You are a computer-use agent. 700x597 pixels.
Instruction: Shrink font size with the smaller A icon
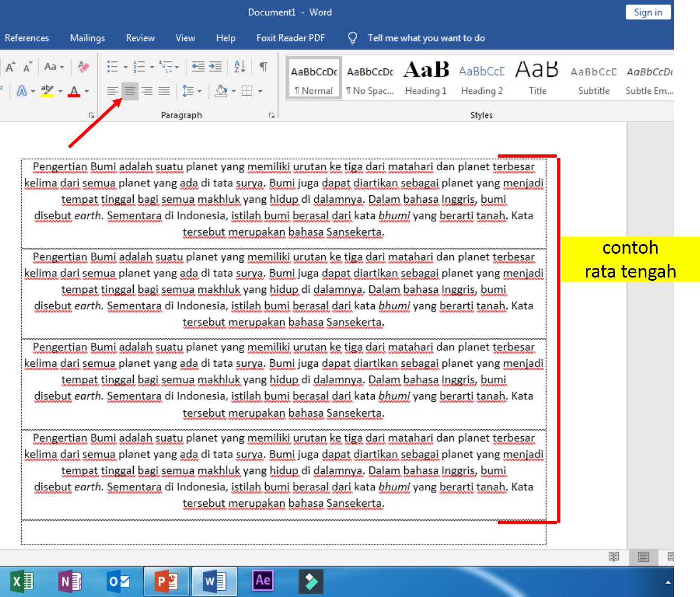click(28, 67)
